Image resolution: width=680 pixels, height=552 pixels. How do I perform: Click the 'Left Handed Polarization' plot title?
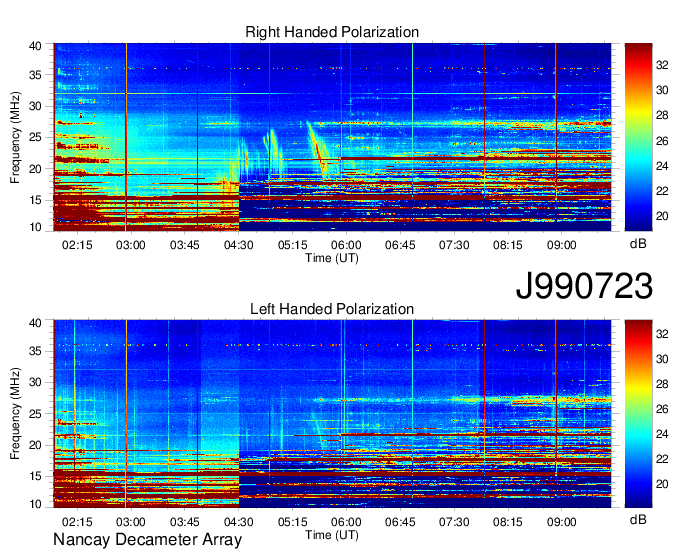coord(332,309)
